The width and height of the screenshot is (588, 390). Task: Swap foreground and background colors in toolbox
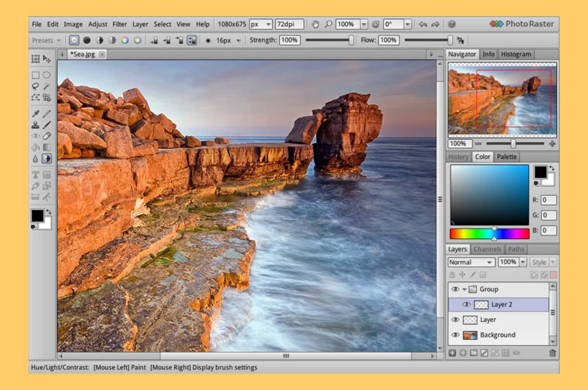pyautogui.click(x=49, y=212)
